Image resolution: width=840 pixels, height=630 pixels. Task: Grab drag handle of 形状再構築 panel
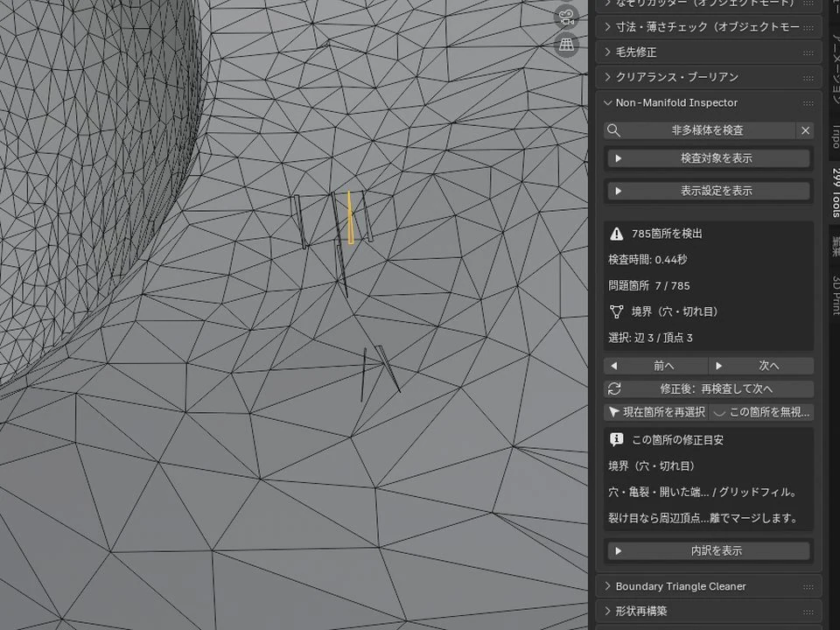coord(808,612)
